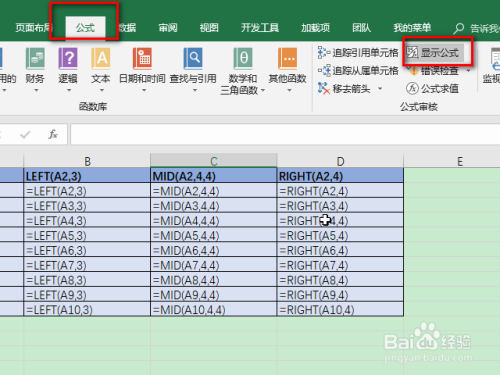Click Trace Precedents (追踪引用单元格)
Screen dimensions: 500x375
pos(358,53)
